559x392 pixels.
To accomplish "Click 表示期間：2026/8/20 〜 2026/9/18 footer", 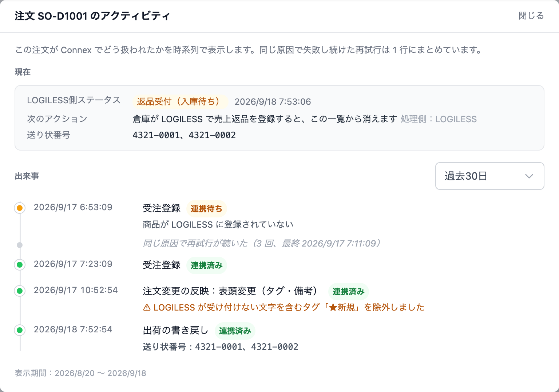I will (x=80, y=373).
